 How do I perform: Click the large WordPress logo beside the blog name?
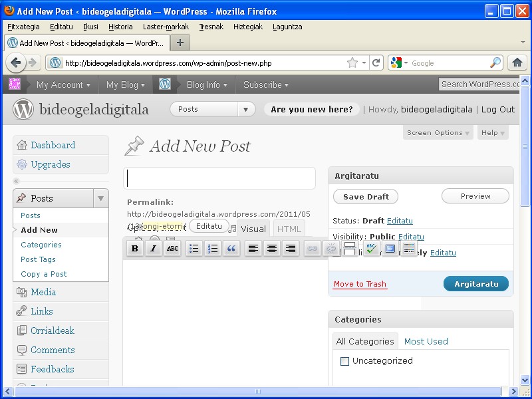(x=23, y=109)
